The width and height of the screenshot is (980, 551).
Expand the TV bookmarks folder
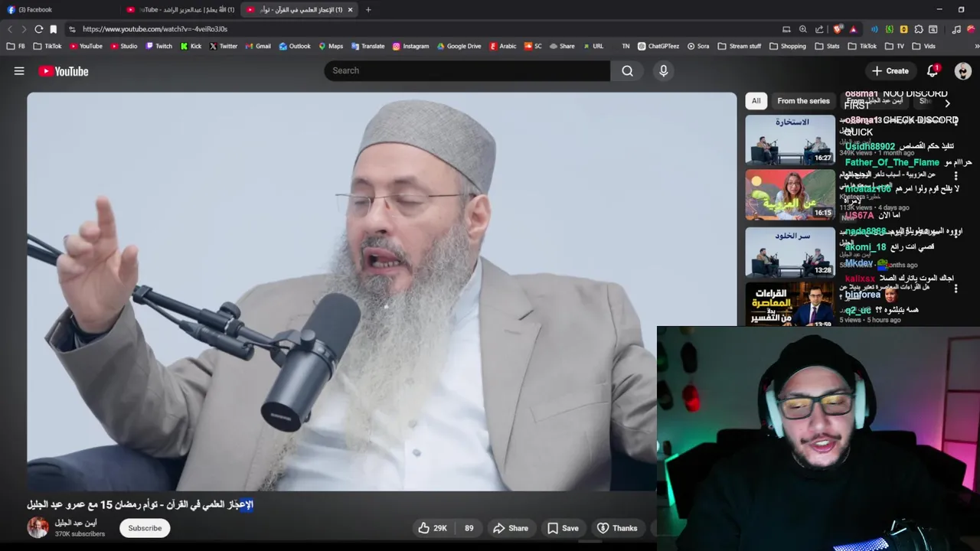click(893, 46)
